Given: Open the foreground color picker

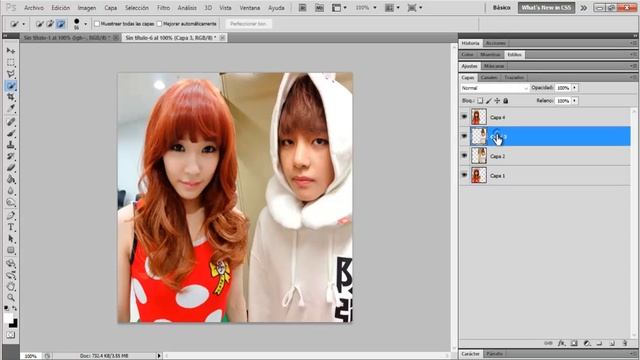Looking at the screenshot, I should [8, 318].
